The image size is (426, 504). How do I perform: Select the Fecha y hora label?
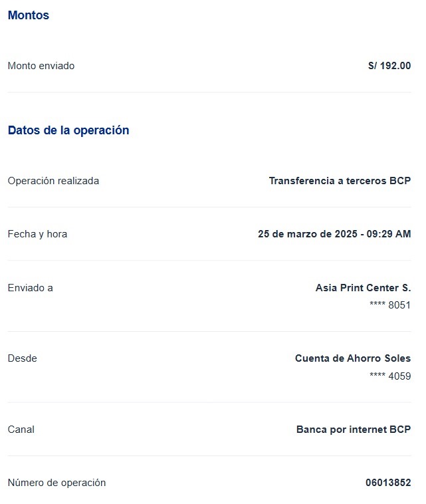37,234
